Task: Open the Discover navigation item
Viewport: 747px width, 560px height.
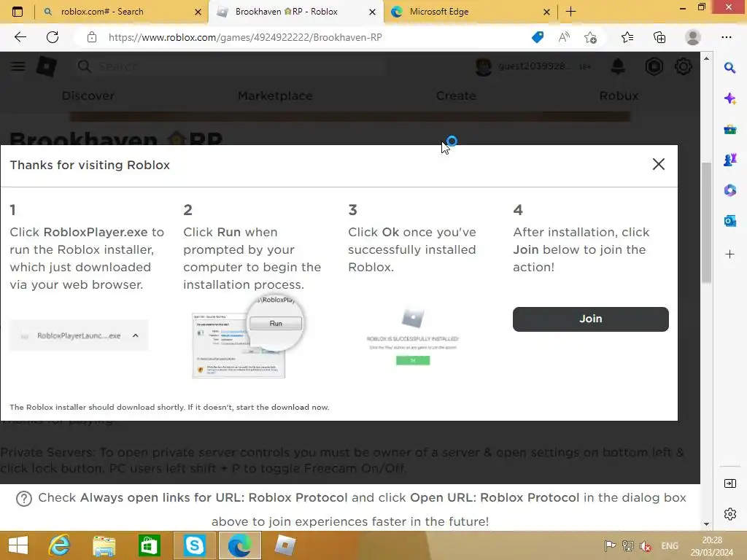Action: 88,96
